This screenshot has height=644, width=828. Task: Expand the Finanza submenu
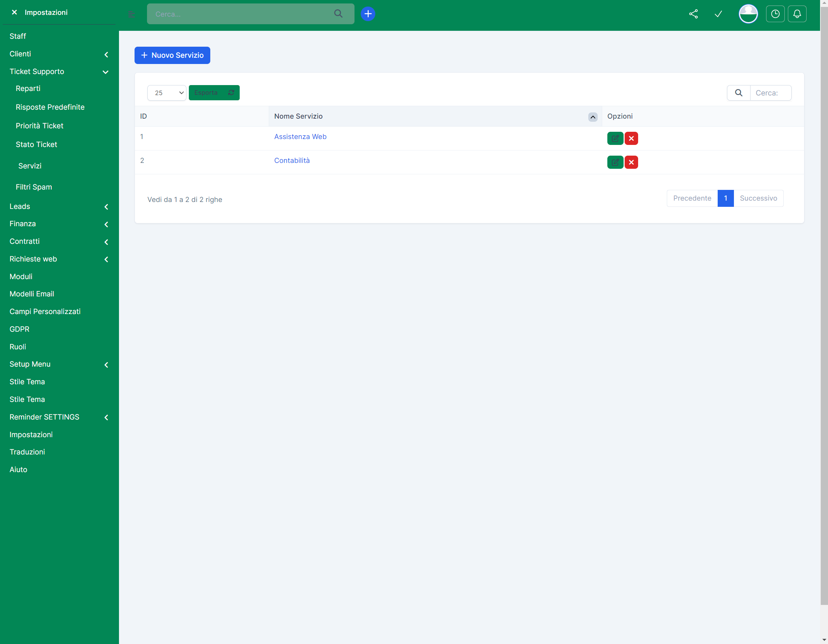point(106,224)
